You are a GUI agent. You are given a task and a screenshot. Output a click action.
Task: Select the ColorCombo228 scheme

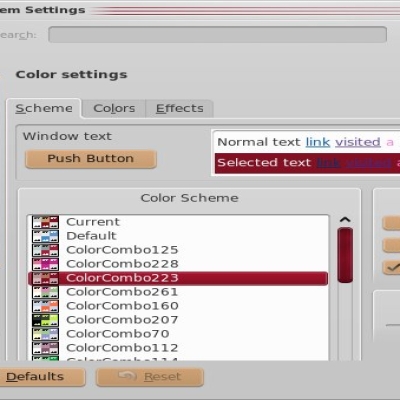[178, 264]
